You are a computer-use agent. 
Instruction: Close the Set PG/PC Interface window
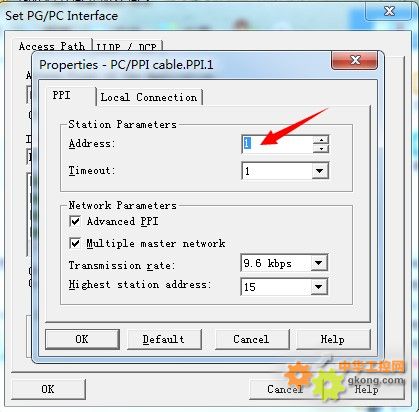[x=389, y=11]
